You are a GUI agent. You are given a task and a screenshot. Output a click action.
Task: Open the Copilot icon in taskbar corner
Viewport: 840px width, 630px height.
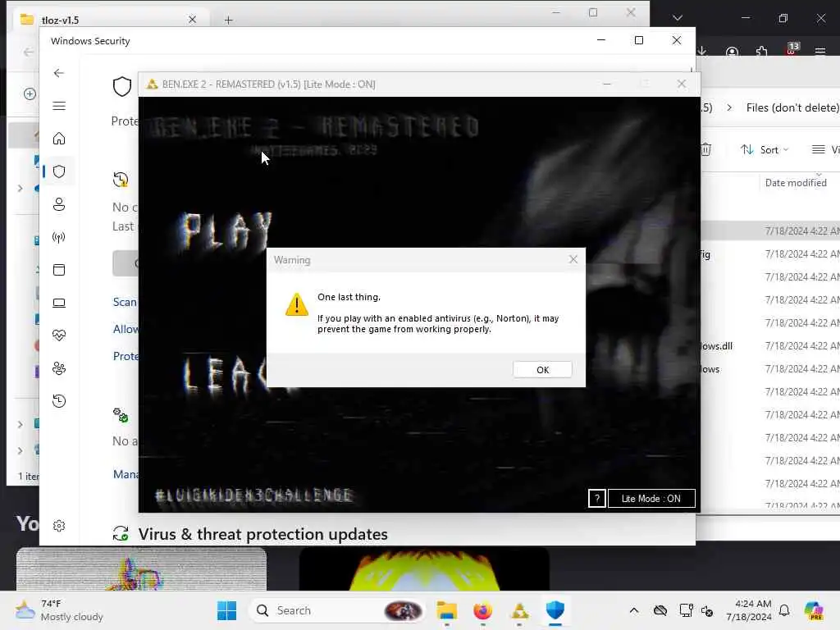click(x=814, y=610)
